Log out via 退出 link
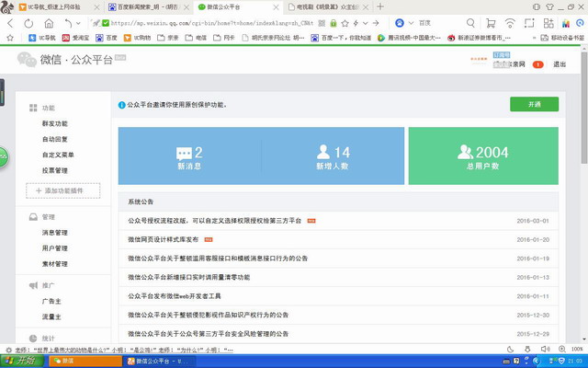 pos(560,64)
